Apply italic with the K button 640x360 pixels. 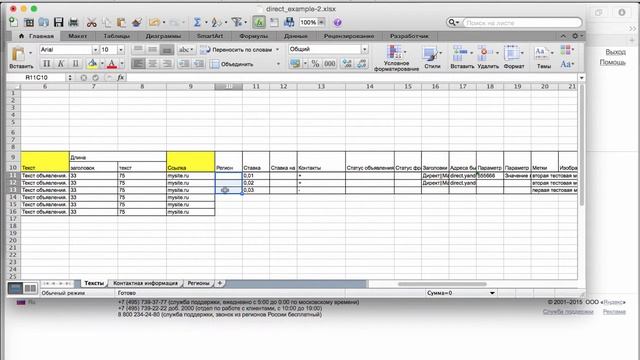[x=61, y=64]
